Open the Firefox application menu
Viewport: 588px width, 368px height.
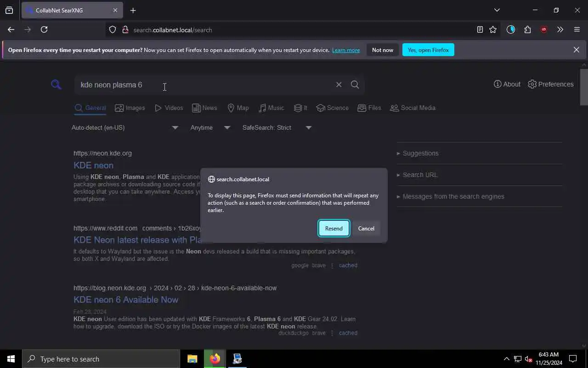point(577,29)
